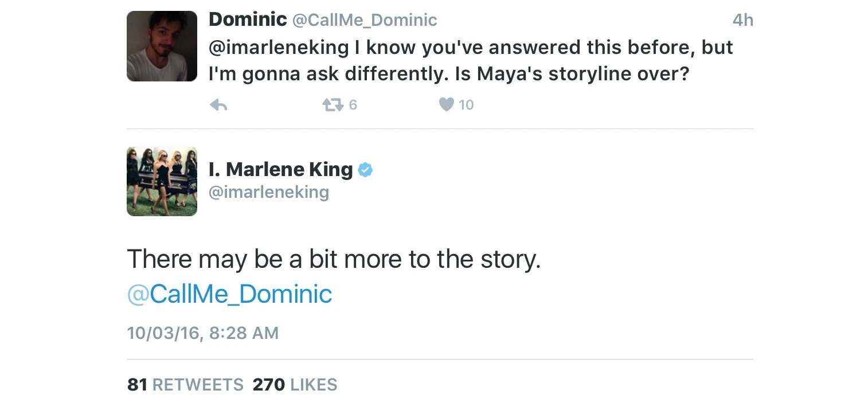Click the 10/03/16, 8:28 AM timestamp

click(x=203, y=333)
